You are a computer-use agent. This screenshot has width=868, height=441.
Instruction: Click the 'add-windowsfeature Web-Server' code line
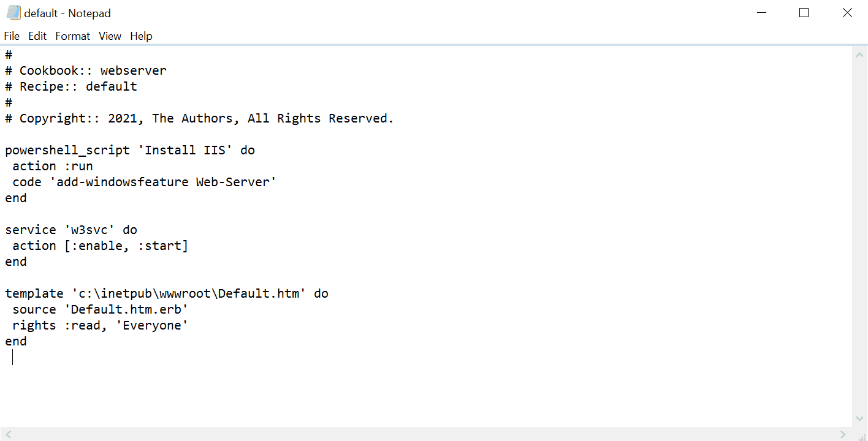(x=145, y=182)
